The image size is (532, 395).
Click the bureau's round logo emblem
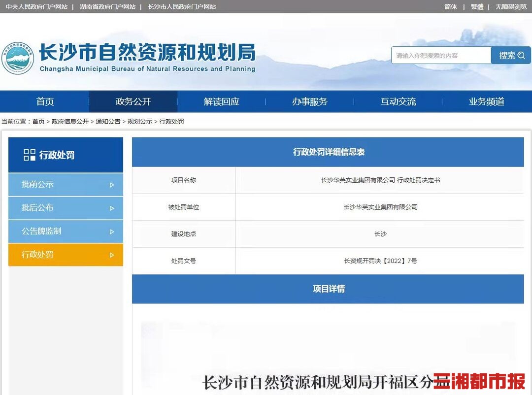coord(18,58)
